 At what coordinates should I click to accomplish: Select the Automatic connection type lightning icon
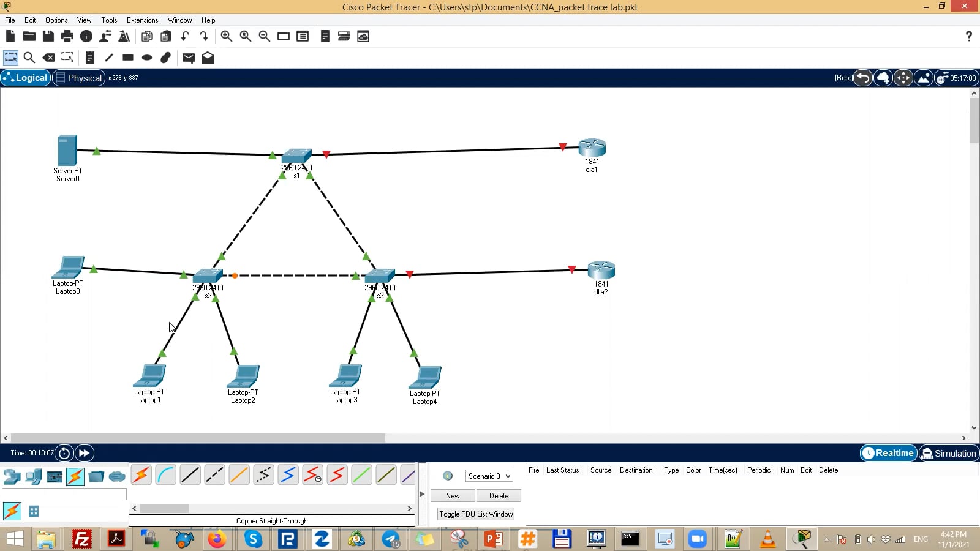click(x=141, y=474)
